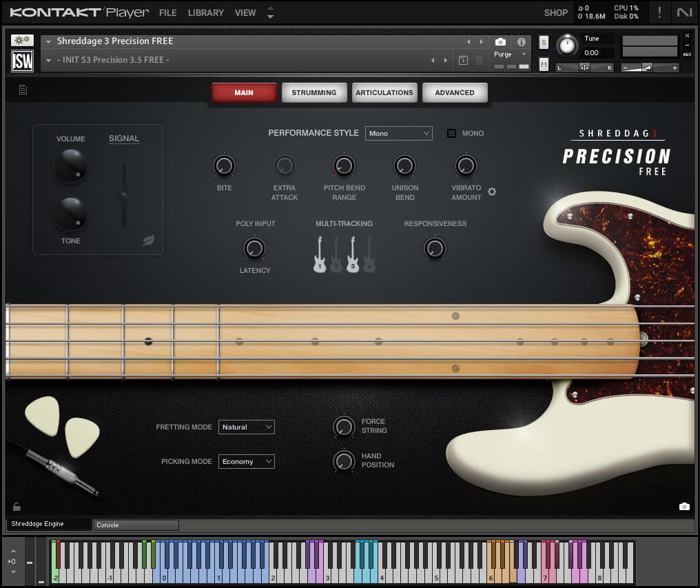This screenshot has height=588, width=700.
Task: Toggle multi-tracking guitar 3
Action: [x=353, y=254]
